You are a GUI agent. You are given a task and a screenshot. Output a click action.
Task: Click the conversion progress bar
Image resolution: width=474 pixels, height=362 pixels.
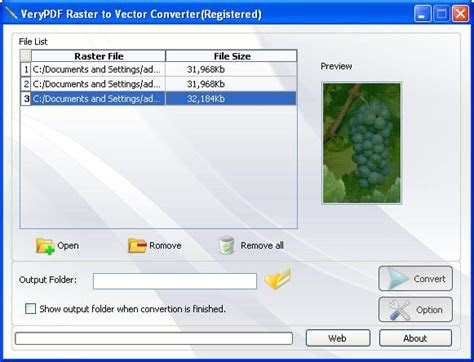(154, 338)
